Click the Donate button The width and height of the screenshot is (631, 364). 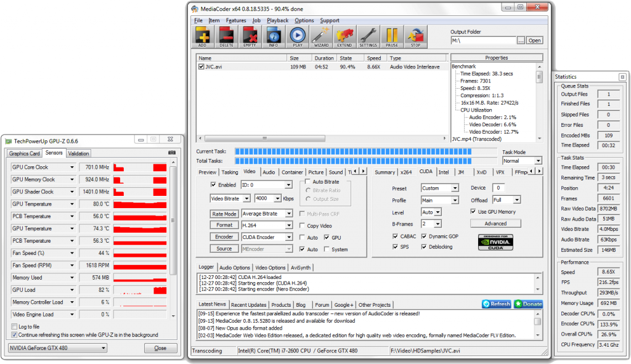pyautogui.click(x=528, y=304)
